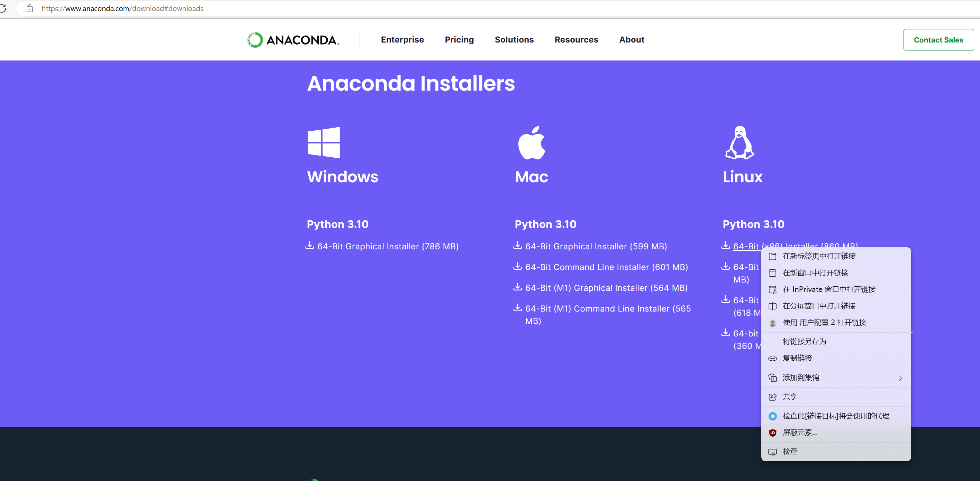Screen dimensions: 980x481
Task: Open the Enterprise nav menu
Action: click(402, 39)
